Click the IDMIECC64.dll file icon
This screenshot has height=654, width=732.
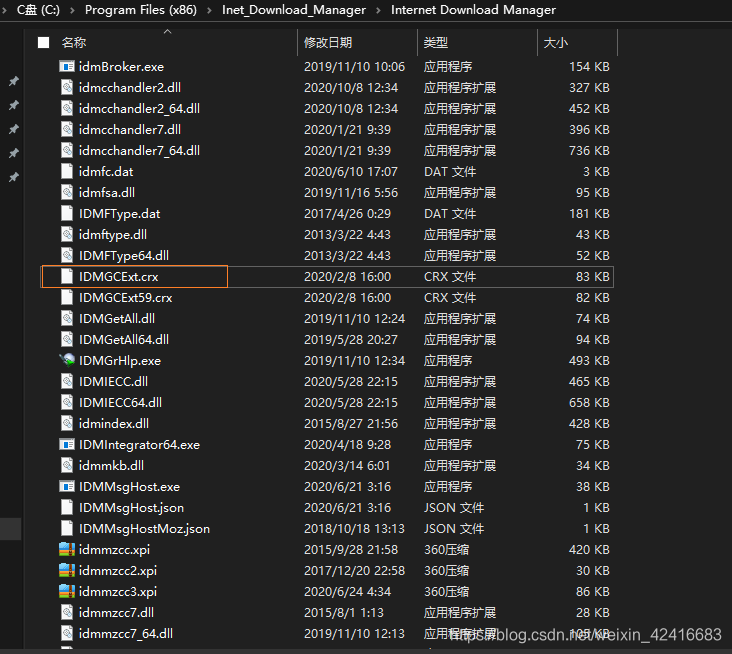[67, 403]
